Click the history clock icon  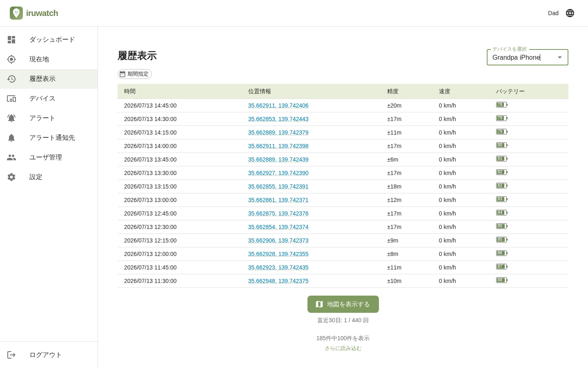point(11,79)
